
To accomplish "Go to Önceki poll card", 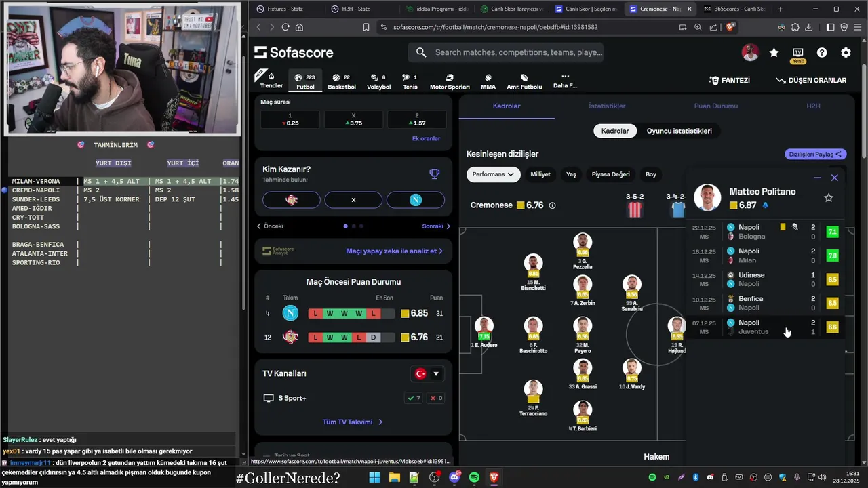I will (270, 226).
